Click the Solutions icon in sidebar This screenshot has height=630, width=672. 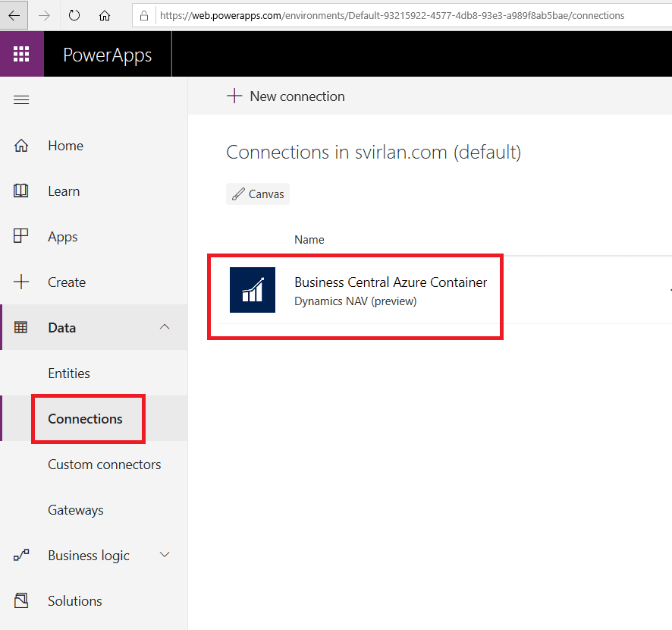21,600
